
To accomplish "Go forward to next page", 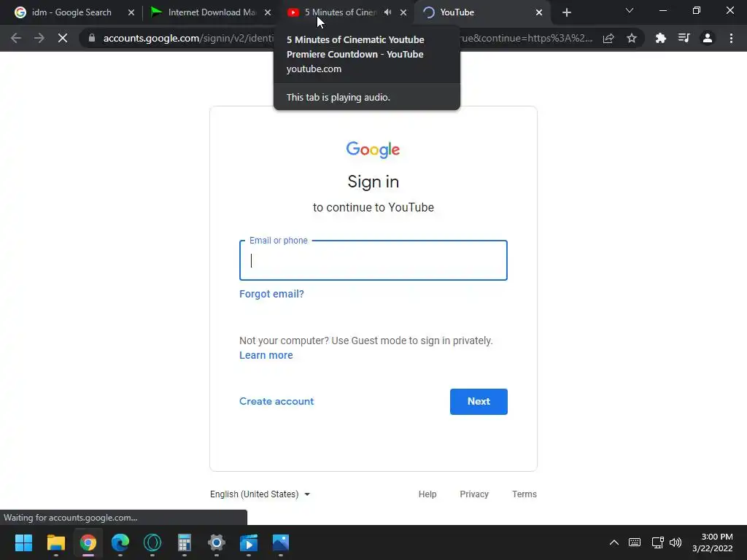I will point(39,38).
